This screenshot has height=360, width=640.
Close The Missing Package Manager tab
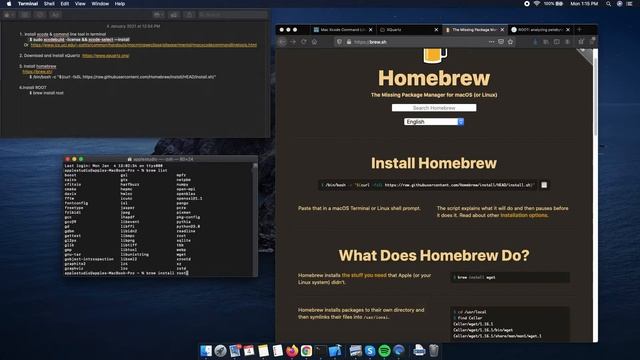tap(502, 30)
